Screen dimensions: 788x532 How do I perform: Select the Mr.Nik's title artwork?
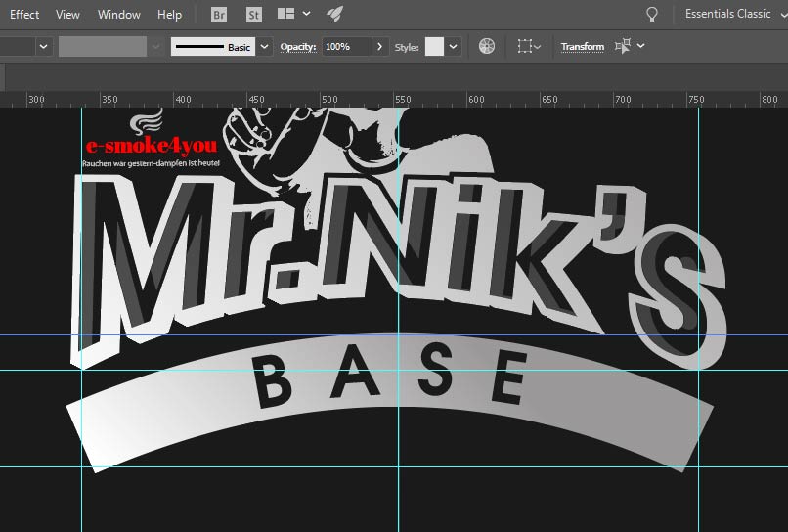pos(397,272)
